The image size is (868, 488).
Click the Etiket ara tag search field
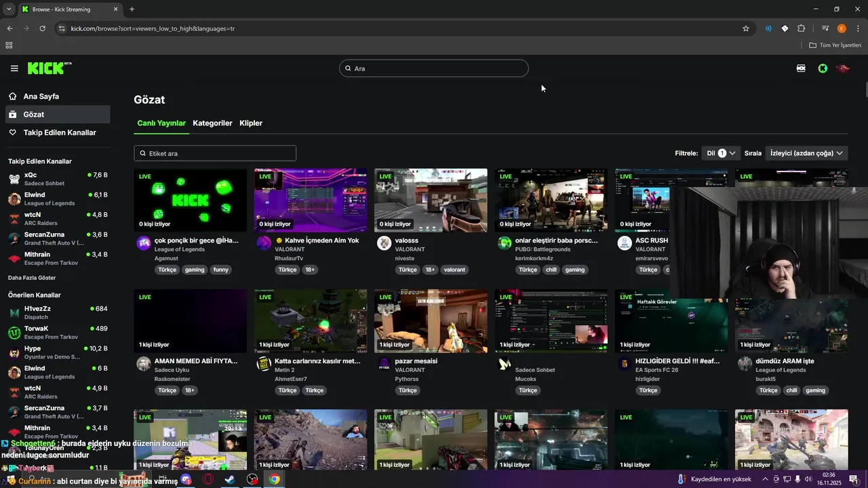215,153
